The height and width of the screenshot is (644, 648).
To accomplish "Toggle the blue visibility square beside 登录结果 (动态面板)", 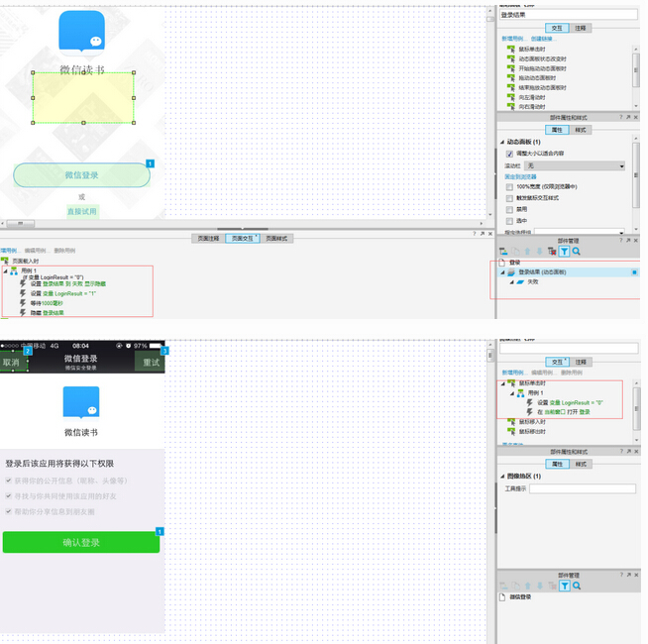I will 633,271.
